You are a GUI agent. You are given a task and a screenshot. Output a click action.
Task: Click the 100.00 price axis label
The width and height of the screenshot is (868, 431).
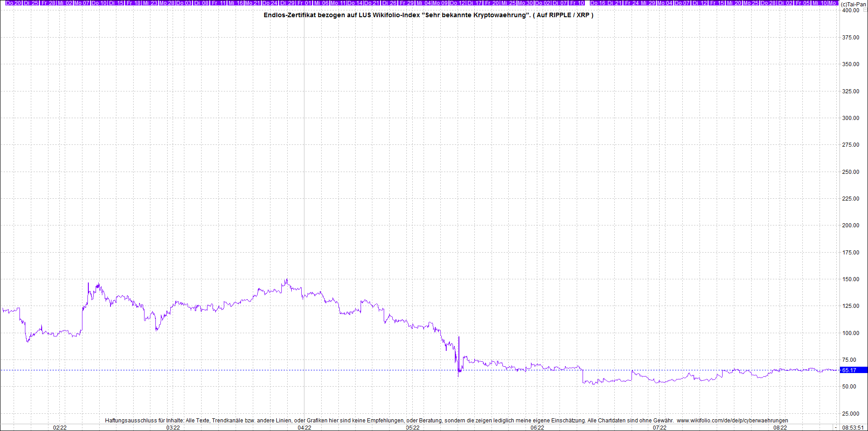pos(850,333)
